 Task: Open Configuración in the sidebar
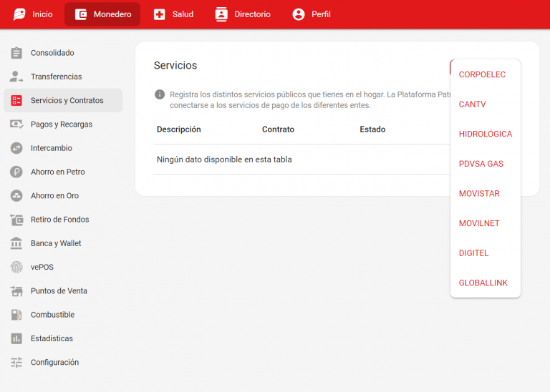63,363
